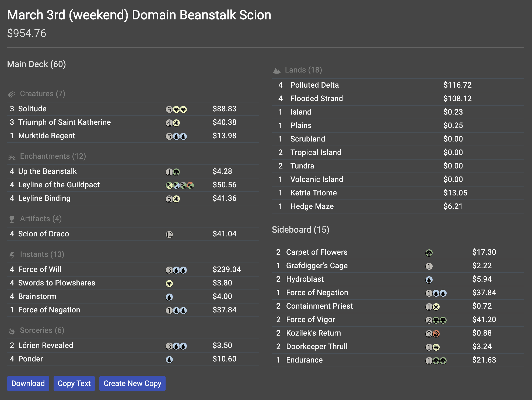This screenshot has height=400, width=532.
Task: Select Endurance in the sideboard list
Action: 304,360
